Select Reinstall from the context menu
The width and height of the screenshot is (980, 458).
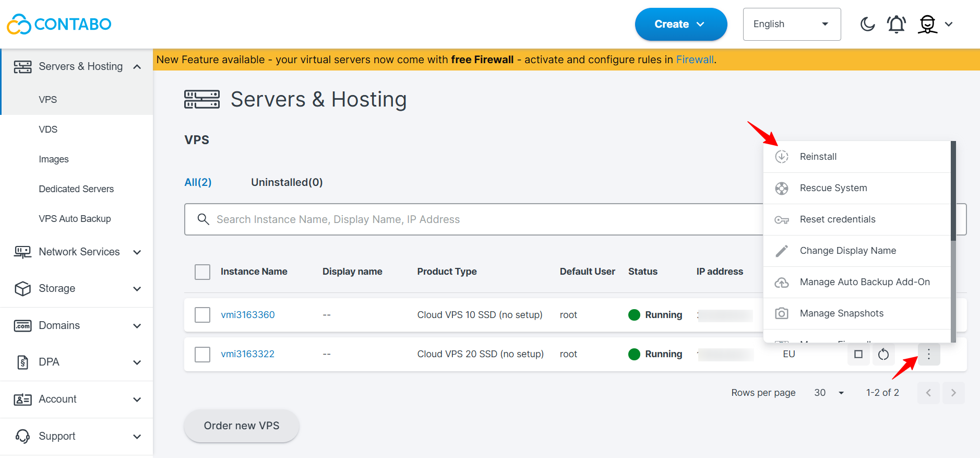click(857, 157)
